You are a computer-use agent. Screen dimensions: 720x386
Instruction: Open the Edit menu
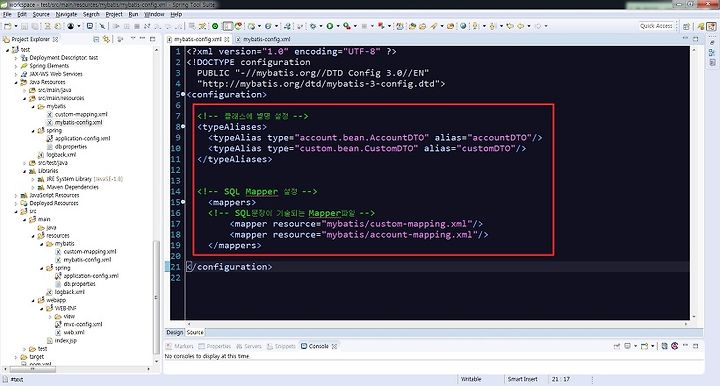point(22,15)
